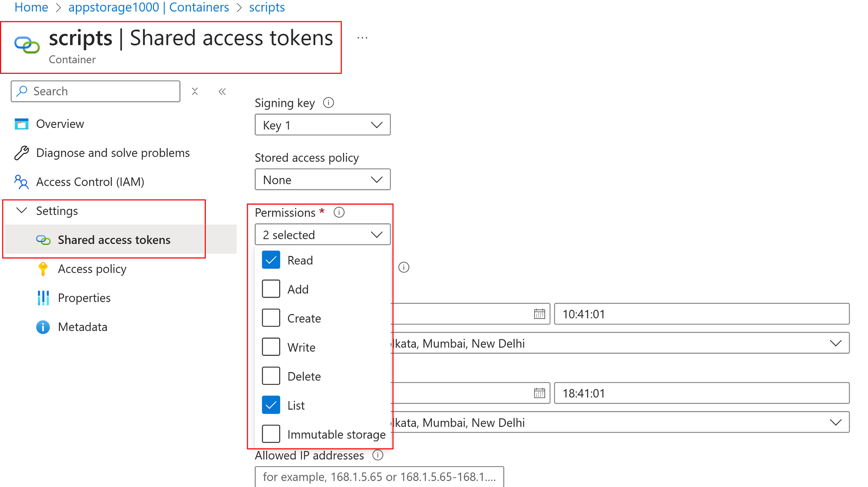
Task: Click the IAM people icon
Action: coord(21,182)
